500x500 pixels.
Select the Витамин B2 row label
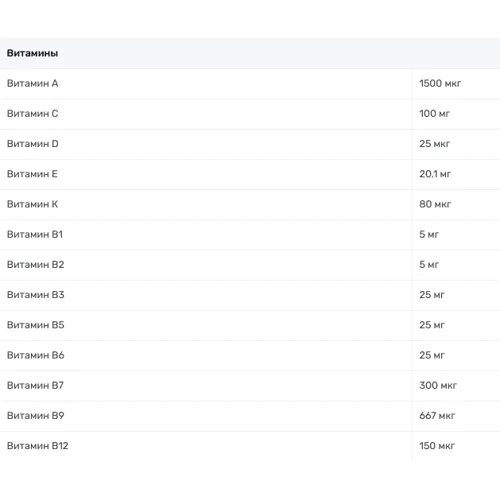tap(35, 265)
